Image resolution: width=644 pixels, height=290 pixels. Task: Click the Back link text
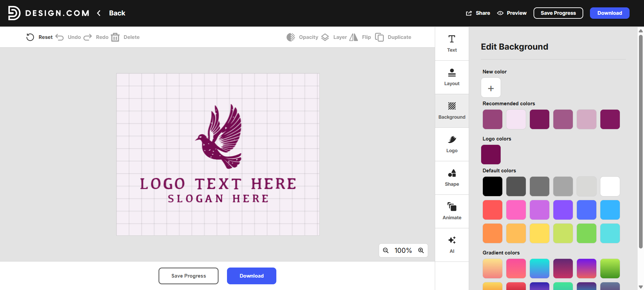tap(117, 13)
